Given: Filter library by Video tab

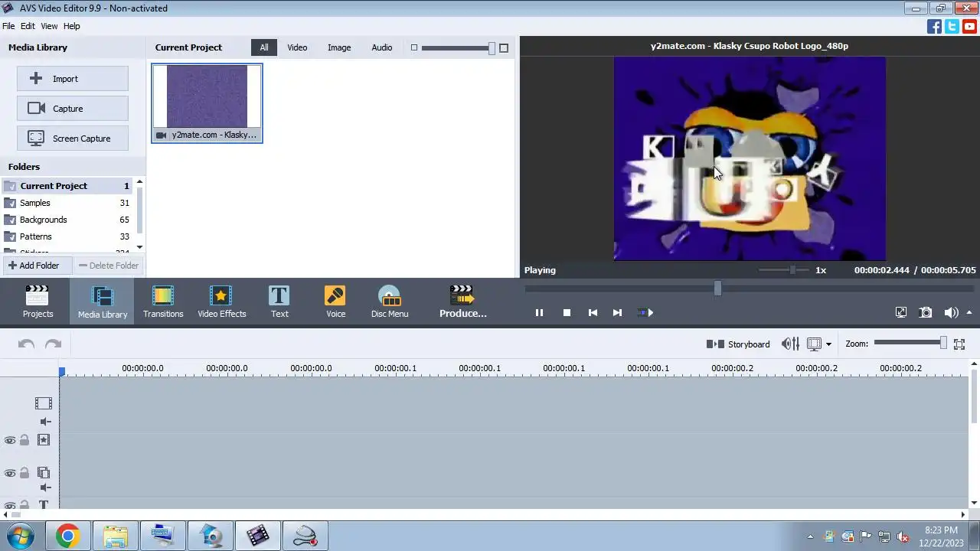Looking at the screenshot, I should click(x=297, y=47).
